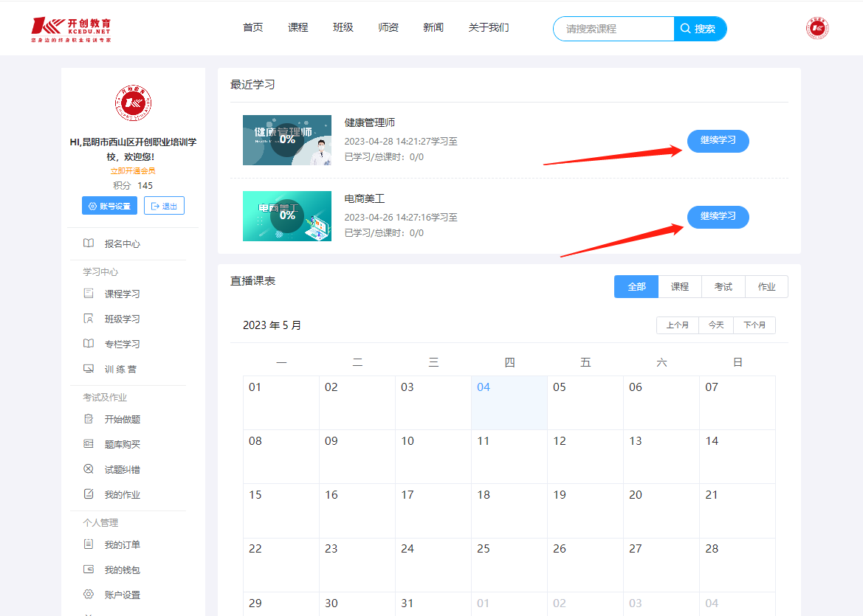Focus the 请搜索课程 search field
This screenshot has height=616, width=863.
pyautogui.click(x=613, y=29)
